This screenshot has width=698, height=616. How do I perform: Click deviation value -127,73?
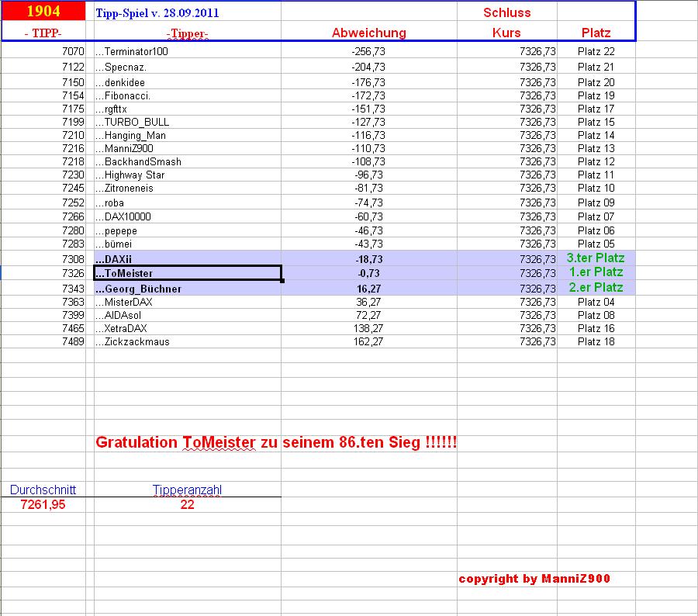[368, 122]
